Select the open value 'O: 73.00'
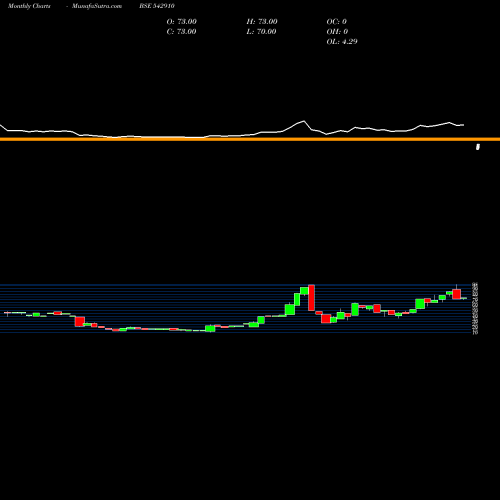Screen dimensions: 500x500 point(182,22)
